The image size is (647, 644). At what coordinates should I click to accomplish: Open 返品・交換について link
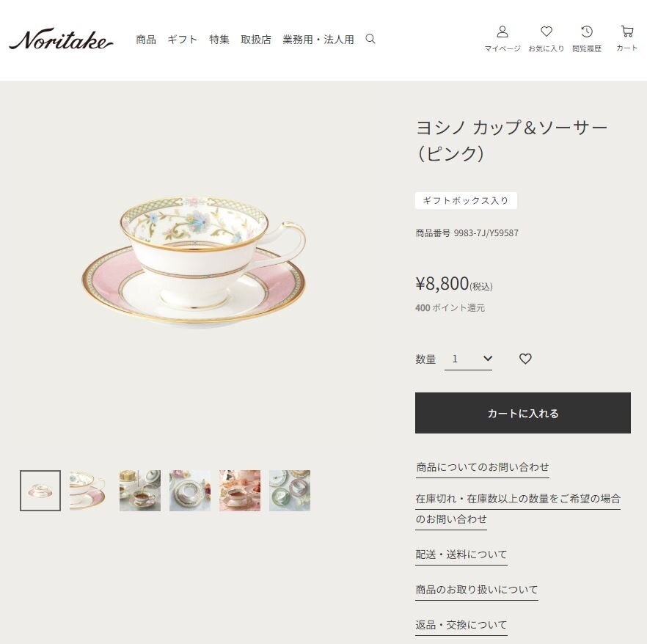click(x=461, y=625)
